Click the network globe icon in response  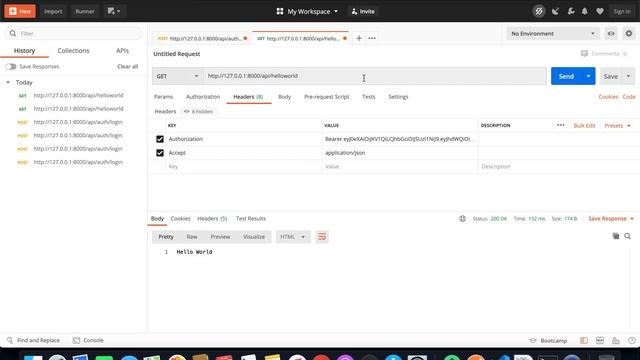coord(462,219)
